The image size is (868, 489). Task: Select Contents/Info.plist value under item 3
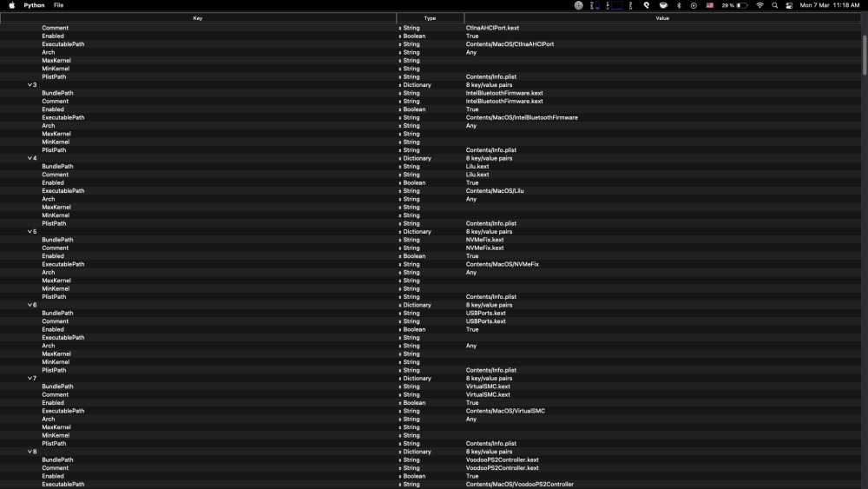pyautogui.click(x=491, y=150)
